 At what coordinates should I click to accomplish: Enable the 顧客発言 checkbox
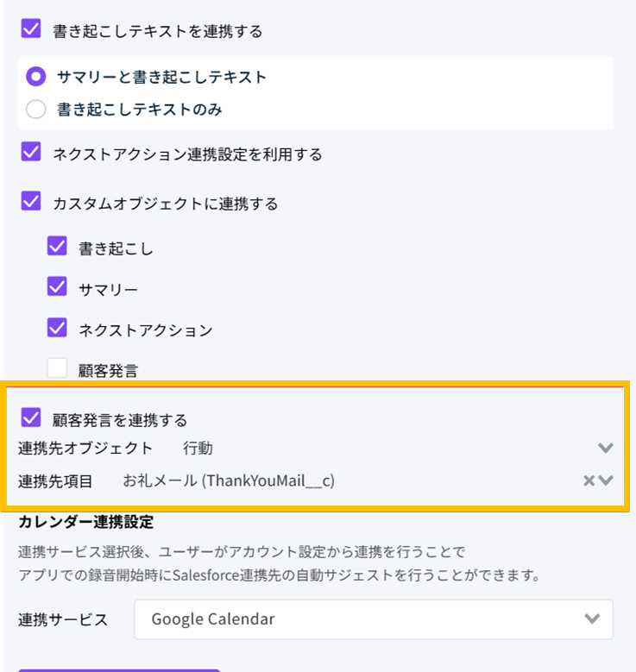[57, 368]
